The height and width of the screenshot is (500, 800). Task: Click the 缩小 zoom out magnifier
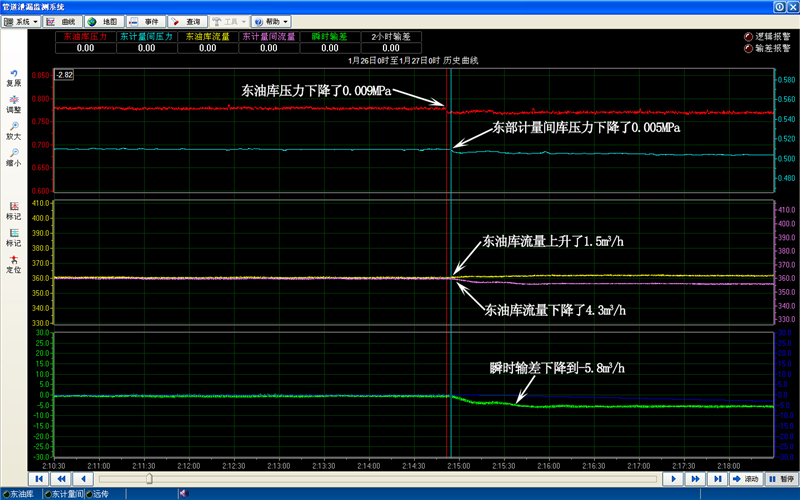pos(14,154)
